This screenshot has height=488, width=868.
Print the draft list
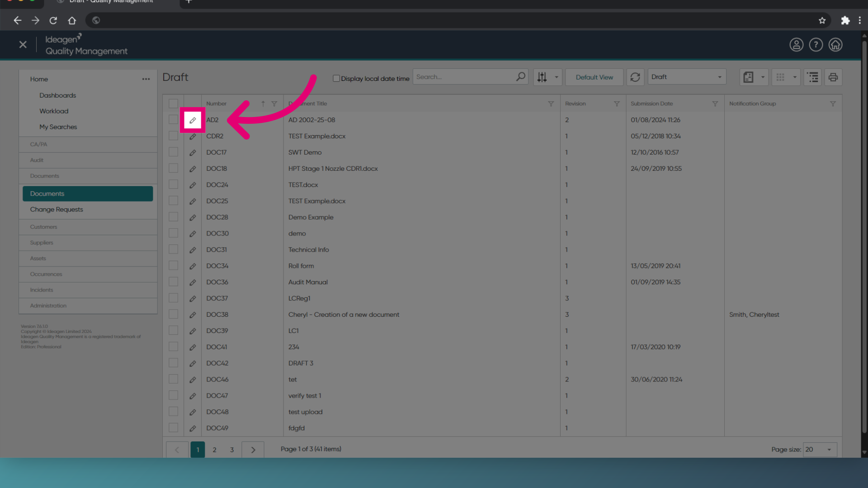(833, 77)
